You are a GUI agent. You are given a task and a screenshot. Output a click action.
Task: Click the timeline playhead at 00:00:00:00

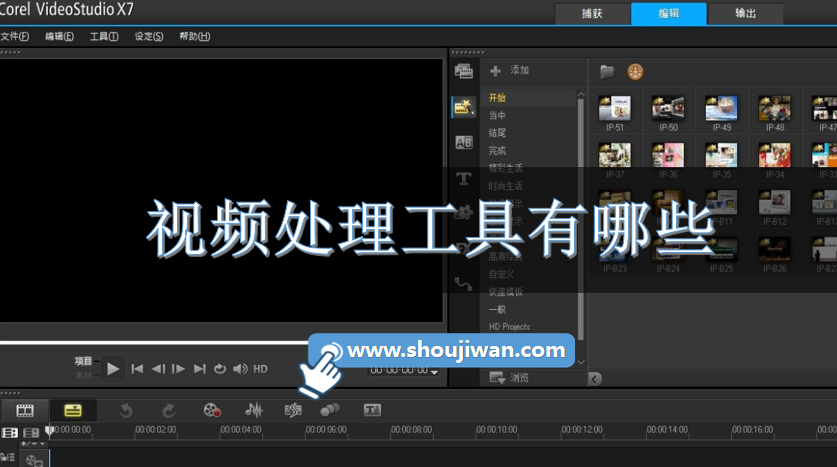tap(49, 431)
